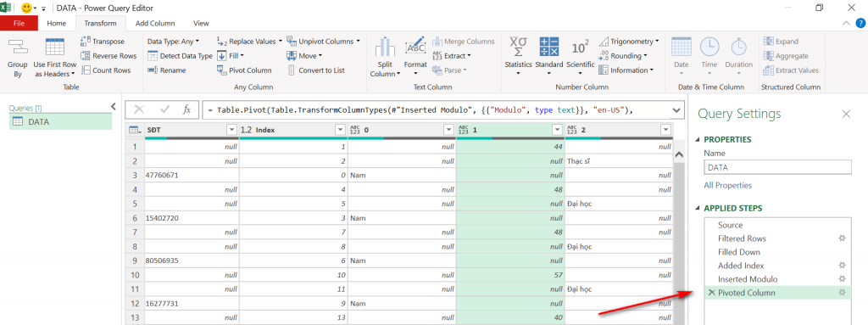The width and height of the screenshot is (868, 325).
Task: Expand the Data Type: Any dropdown
Action: tap(173, 41)
